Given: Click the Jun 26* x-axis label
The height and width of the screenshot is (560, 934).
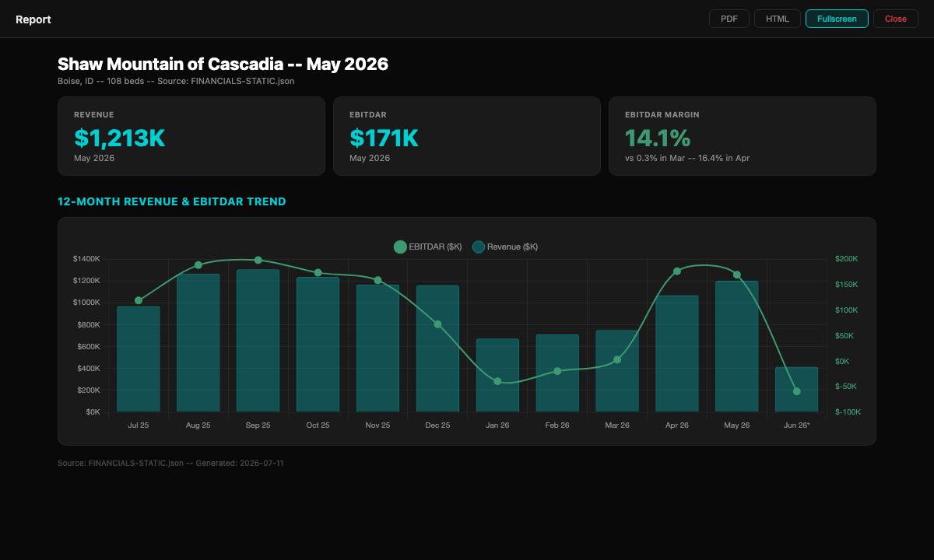Looking at the screenshot, I should coord(796,425).
